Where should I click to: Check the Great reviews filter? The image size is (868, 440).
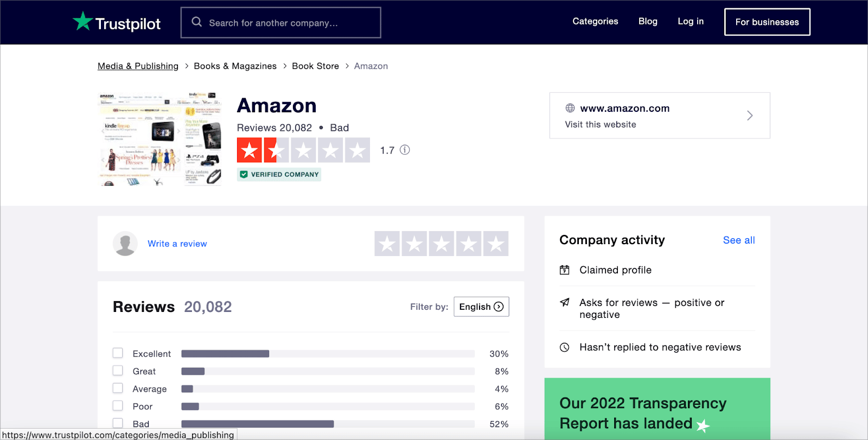118,371
